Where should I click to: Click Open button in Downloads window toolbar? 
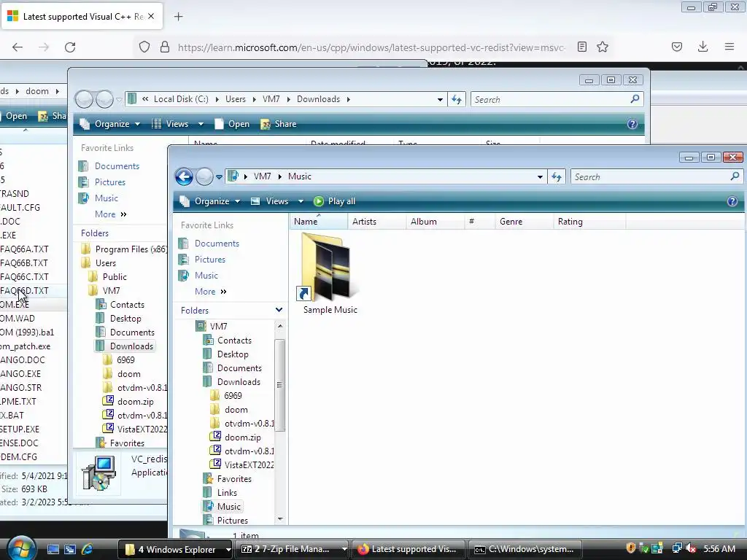click(x=232, y=124)
